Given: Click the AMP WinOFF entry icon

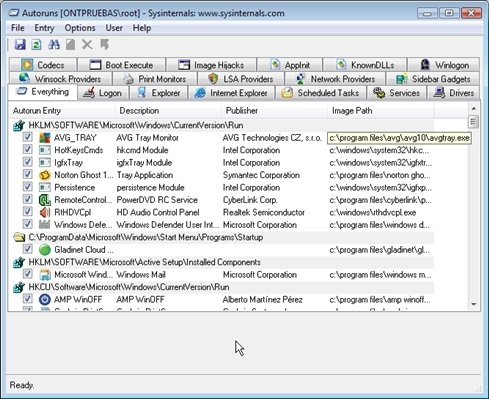Looking at the screenshot, I should point(45,299).
